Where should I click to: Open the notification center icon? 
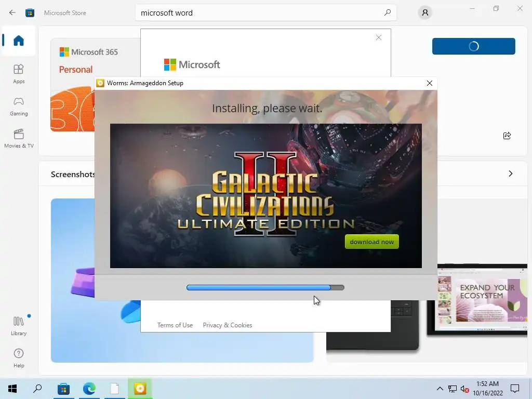515,389
